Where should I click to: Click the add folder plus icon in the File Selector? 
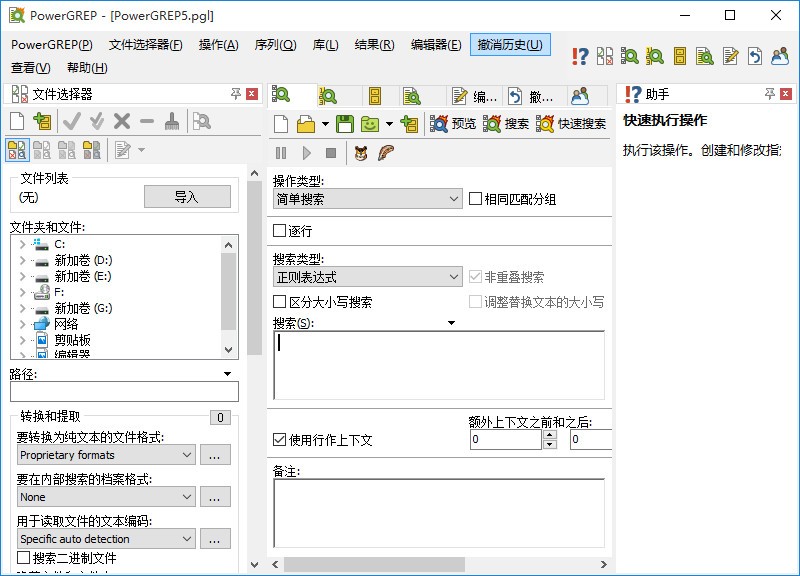(x=42, y=121)
